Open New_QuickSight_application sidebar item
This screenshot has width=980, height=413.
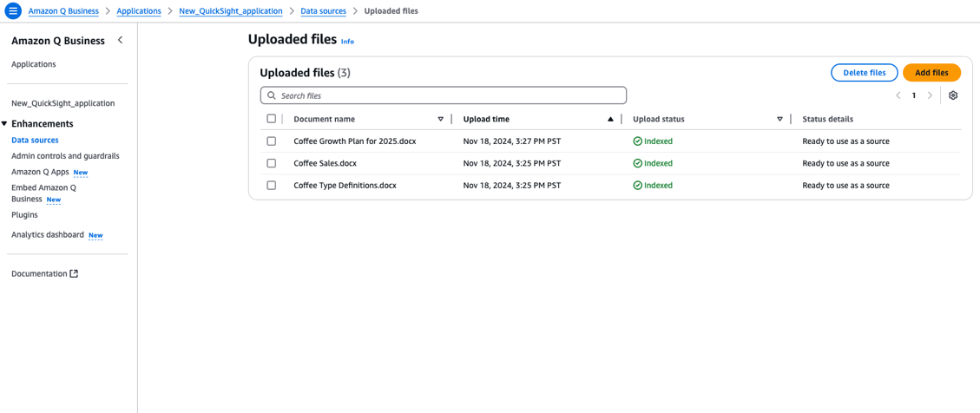(x=63, y=103)
